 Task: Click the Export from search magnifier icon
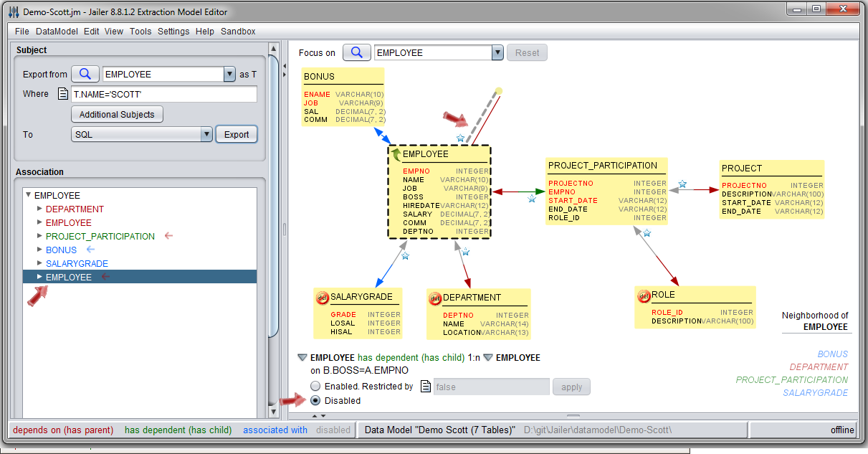85,74
